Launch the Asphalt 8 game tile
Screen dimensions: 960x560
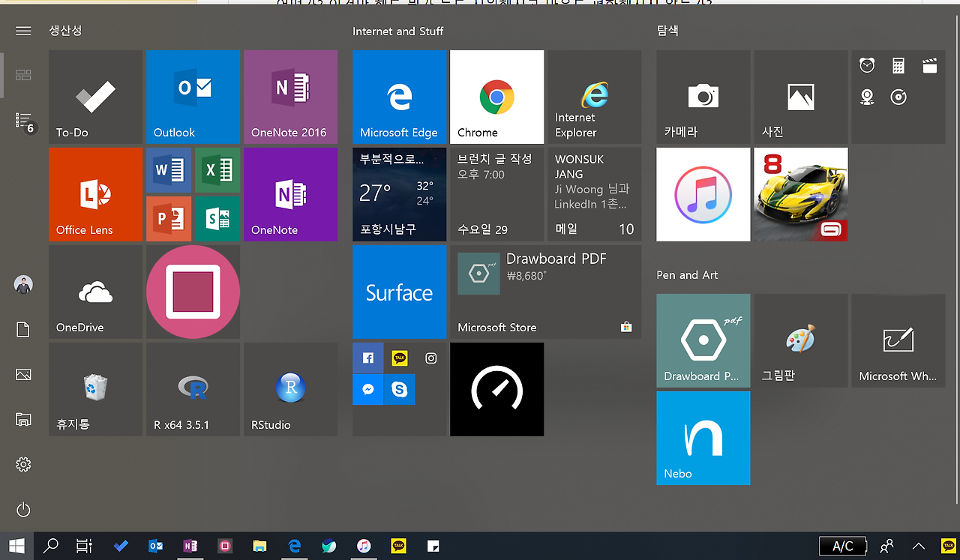tap(799, 194)
